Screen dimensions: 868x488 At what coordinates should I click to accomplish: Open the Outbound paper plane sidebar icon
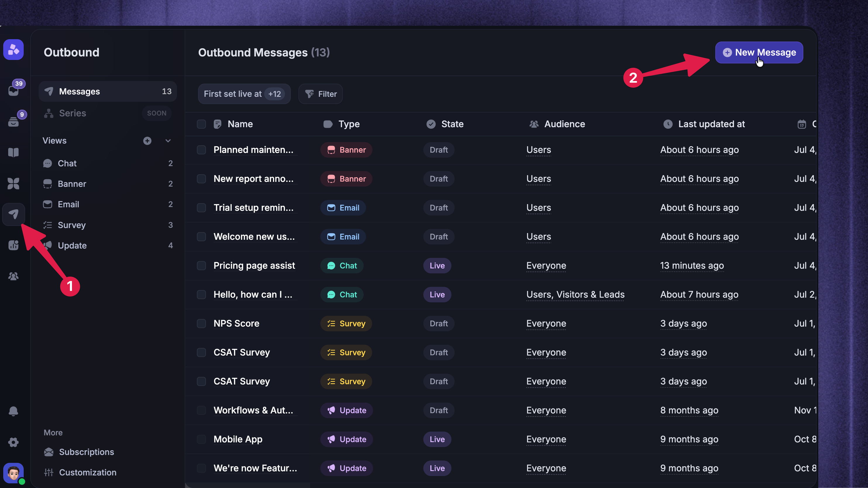click(x=13, y=214)
